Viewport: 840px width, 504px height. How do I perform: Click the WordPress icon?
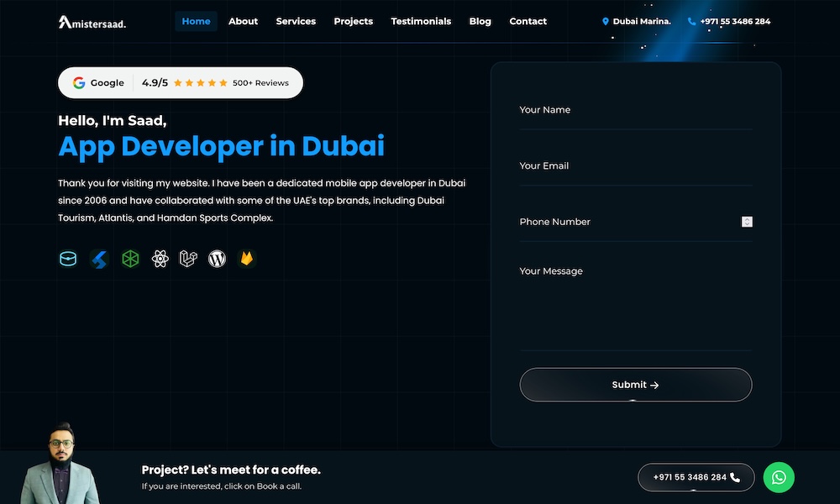(x=217, y=259)
